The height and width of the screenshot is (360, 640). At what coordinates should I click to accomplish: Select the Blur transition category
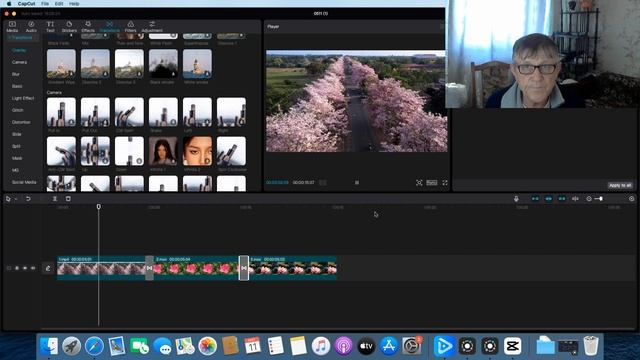coord(16,74)
